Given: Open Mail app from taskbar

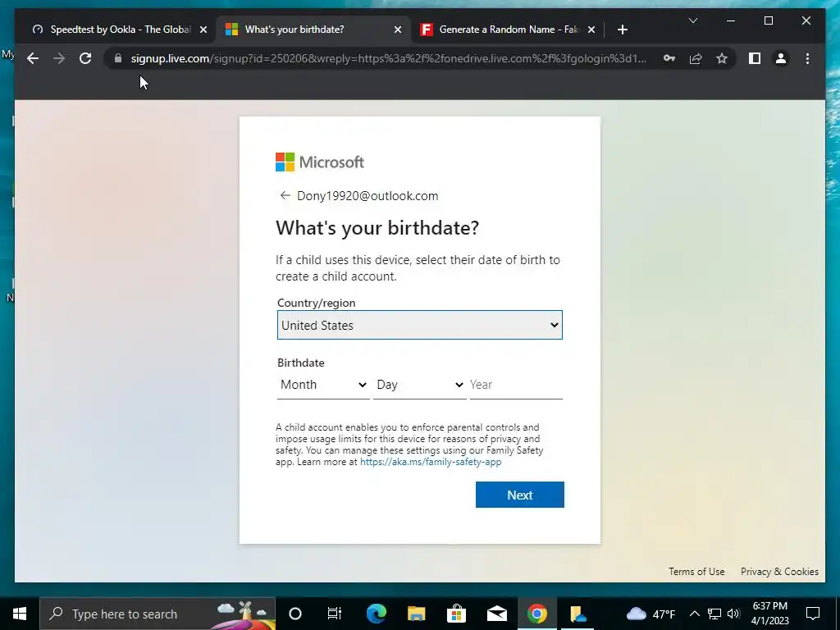Looking at the screenshot, I should pos(496,614).
